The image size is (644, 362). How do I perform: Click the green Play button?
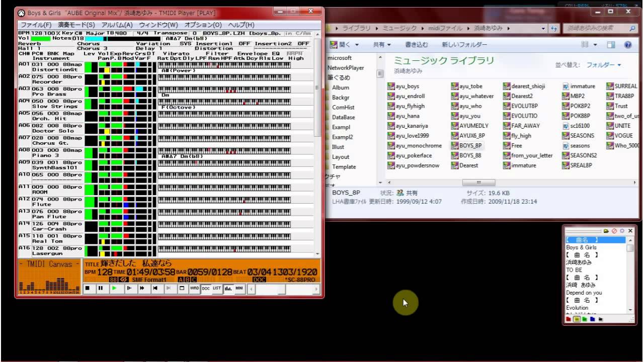pos(114,288)
